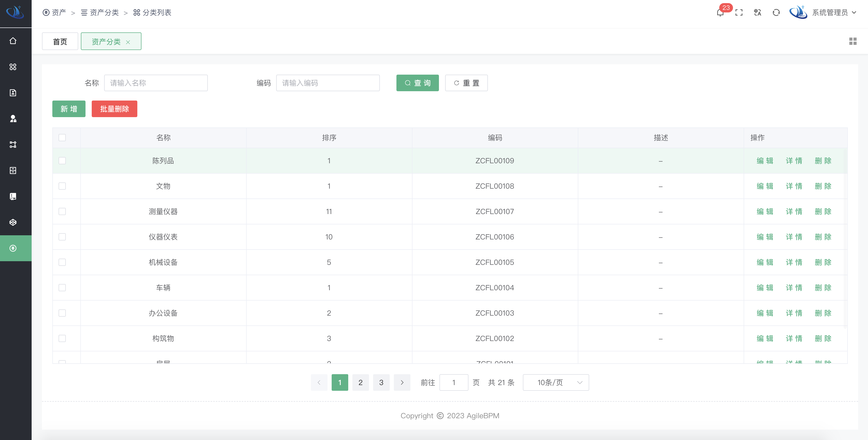The image size is (868, 440).
Task: Click the 查询 search button
Action: [x=417, y=83]
